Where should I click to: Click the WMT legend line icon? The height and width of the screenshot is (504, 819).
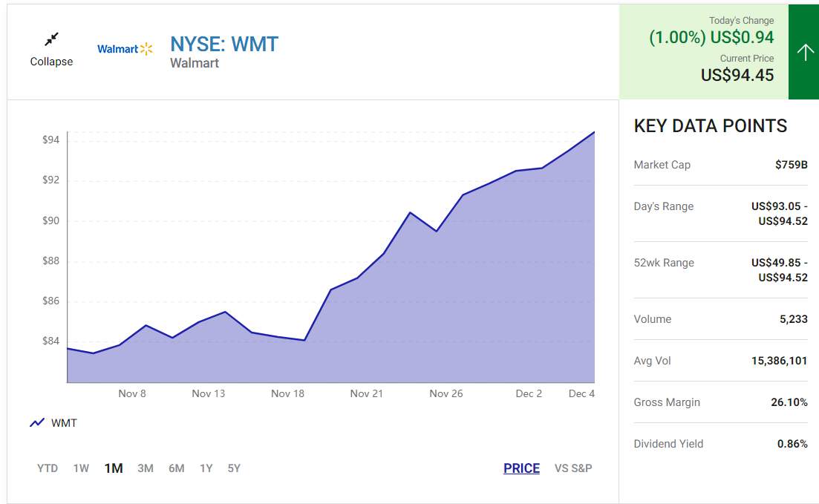[x=37, y=422]
